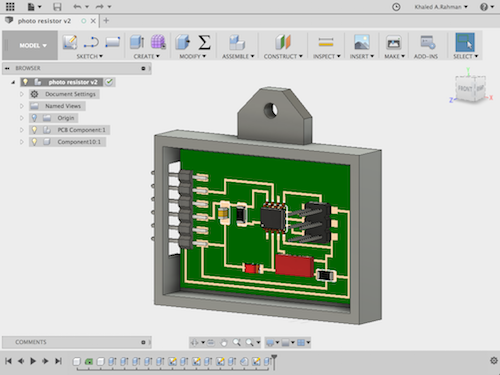Open the data panel grid icon
This screenshot has height=375, width=500.
coord(10,6)
